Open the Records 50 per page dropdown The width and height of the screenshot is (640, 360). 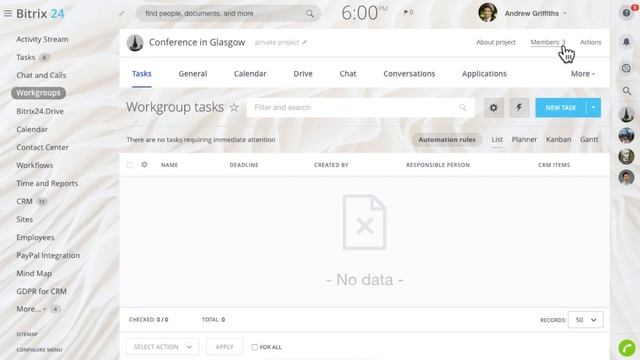pyautogui.click(x=586, y=320)
